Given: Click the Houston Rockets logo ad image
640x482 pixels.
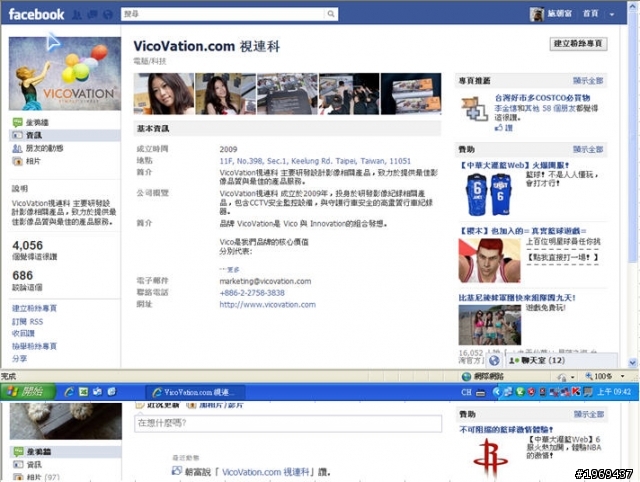Looking at the screenshot, I should tap(490, 457).
